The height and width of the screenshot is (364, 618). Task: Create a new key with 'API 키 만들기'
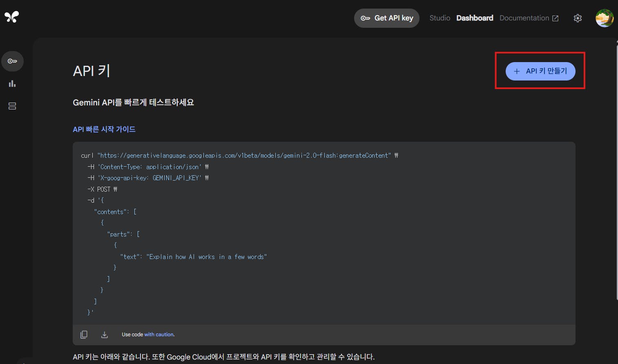(x=540, y=71)
